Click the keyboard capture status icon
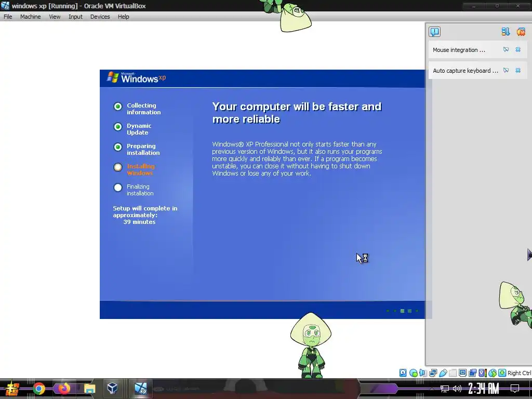 (502, 373)
